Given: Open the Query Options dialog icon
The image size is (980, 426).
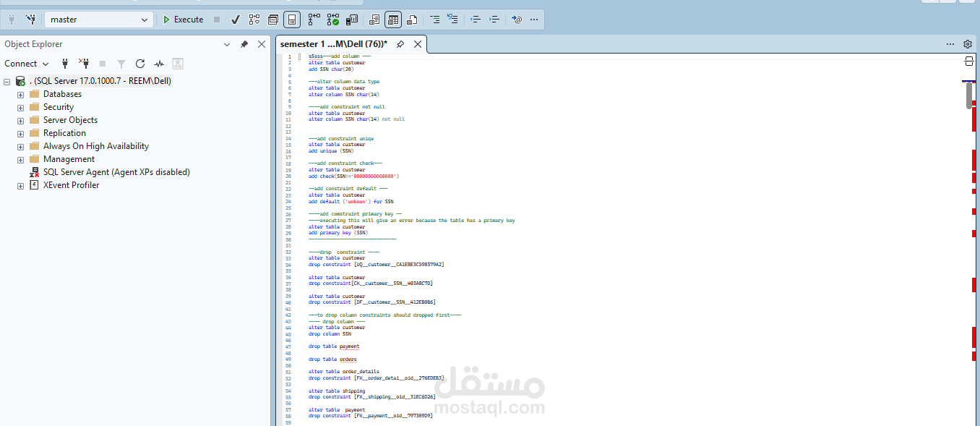Looking at the screenshot, I should pyautogui.click(x=273, y=20).
